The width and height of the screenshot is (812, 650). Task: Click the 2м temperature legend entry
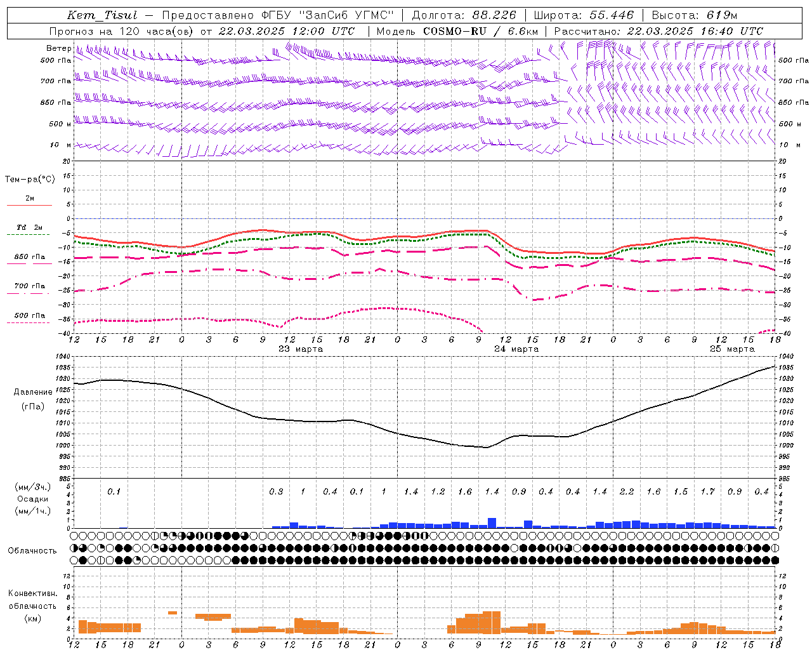click(30, 199)
